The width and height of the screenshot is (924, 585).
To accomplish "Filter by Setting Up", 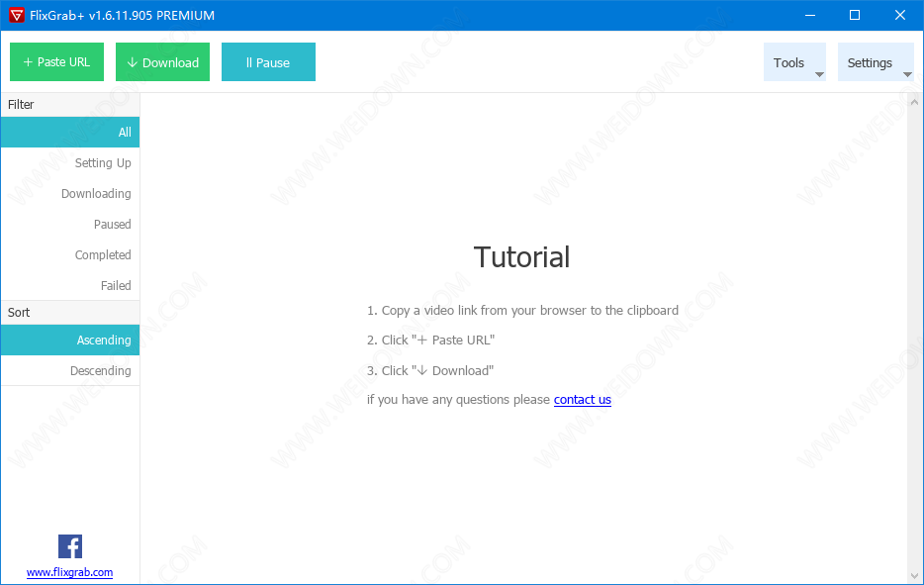I will click(70, 162).
